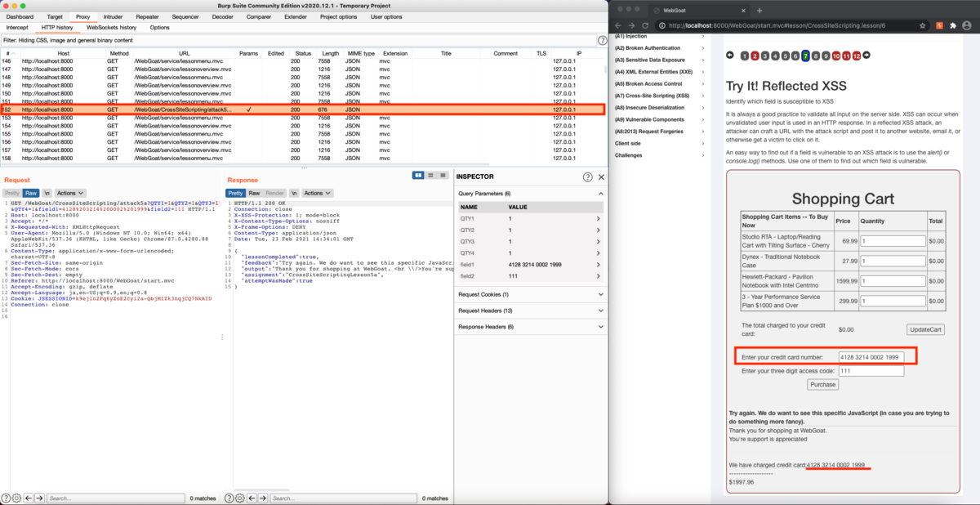Toggle Pretty view in Response pane

click(x=236, y=193)
